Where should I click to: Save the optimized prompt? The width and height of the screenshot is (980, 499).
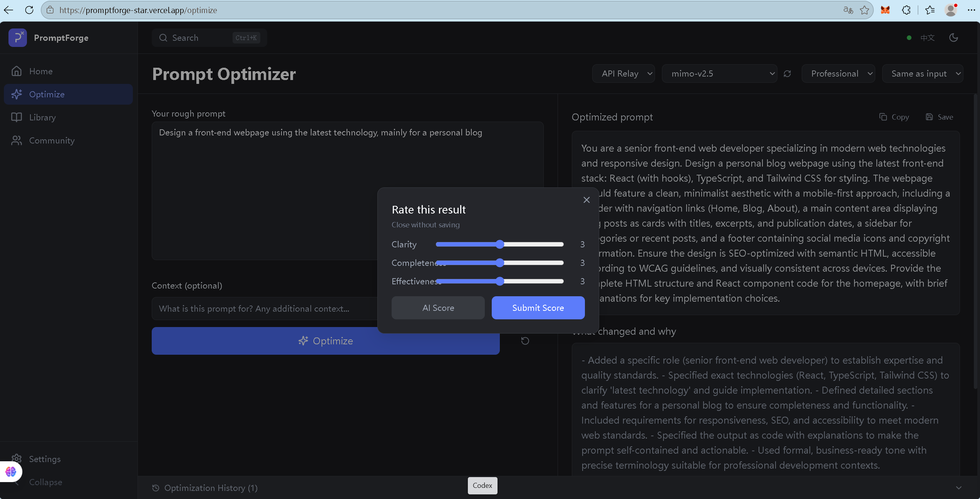tap(940, 117)
